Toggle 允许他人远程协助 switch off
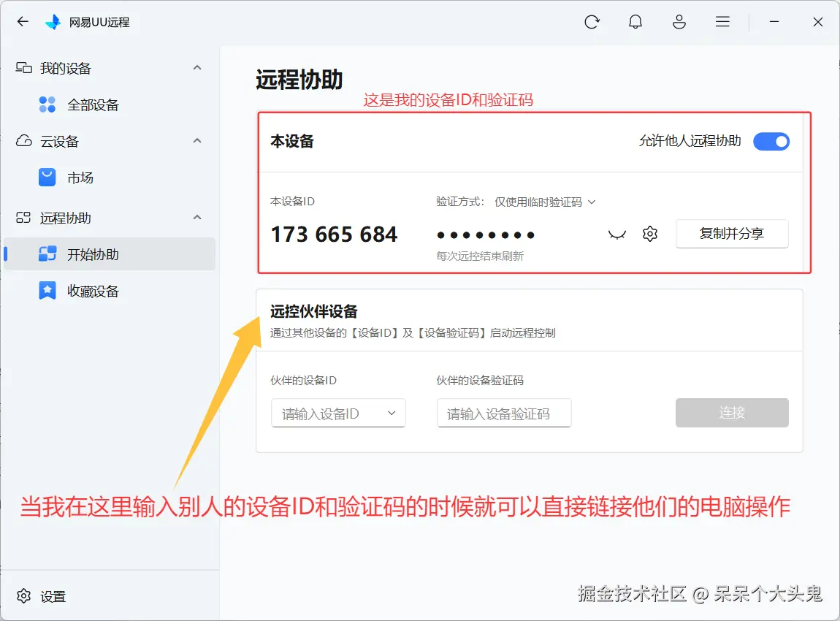840x621 pixels. click(x=771, y=142)
